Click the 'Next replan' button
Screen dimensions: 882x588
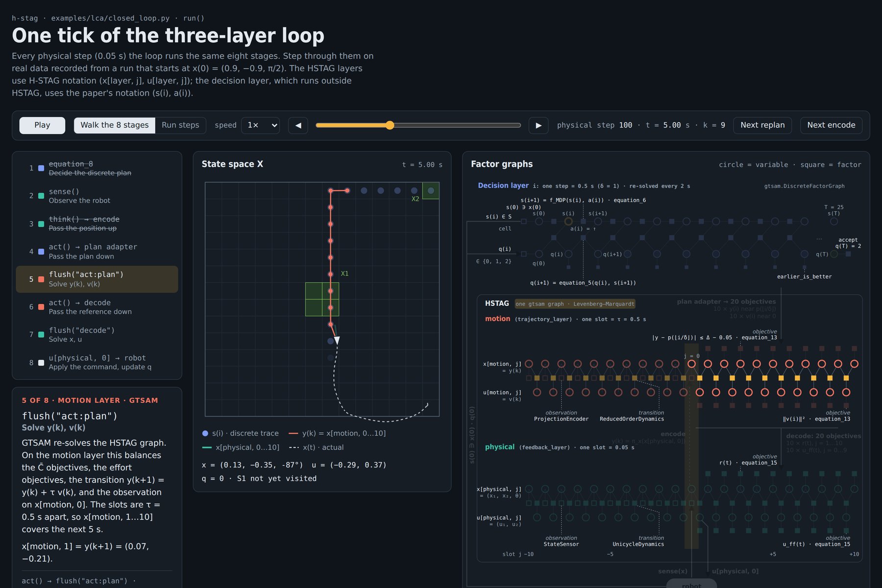(x=762, y=125)
